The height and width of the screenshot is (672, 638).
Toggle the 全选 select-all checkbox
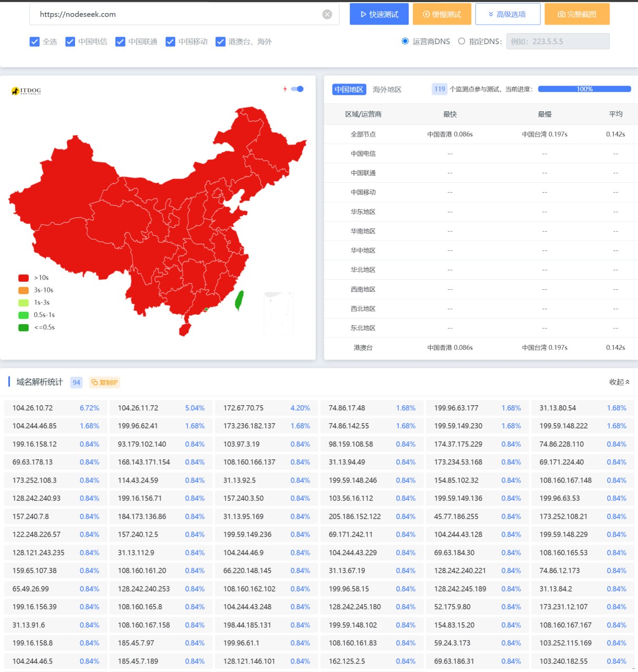click(x=35, y=42)
